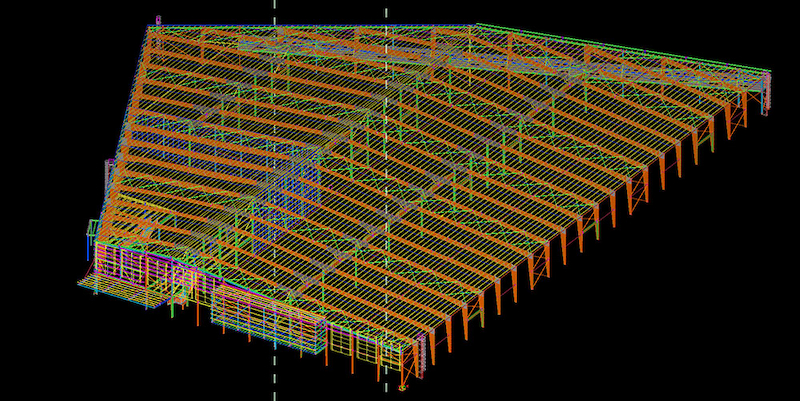
Task: Pick an orange rafter on the left roof slope
Action: 200,120
